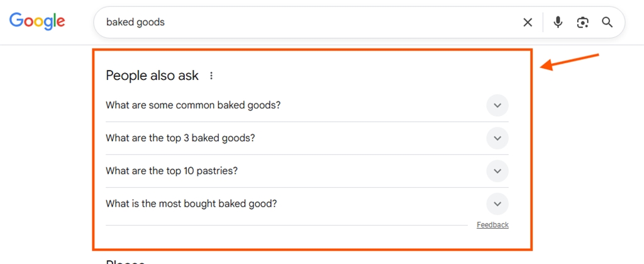Screen dimensions: 644x264
Task: Click the magnifying glass search icon
Action: [607, 23]
